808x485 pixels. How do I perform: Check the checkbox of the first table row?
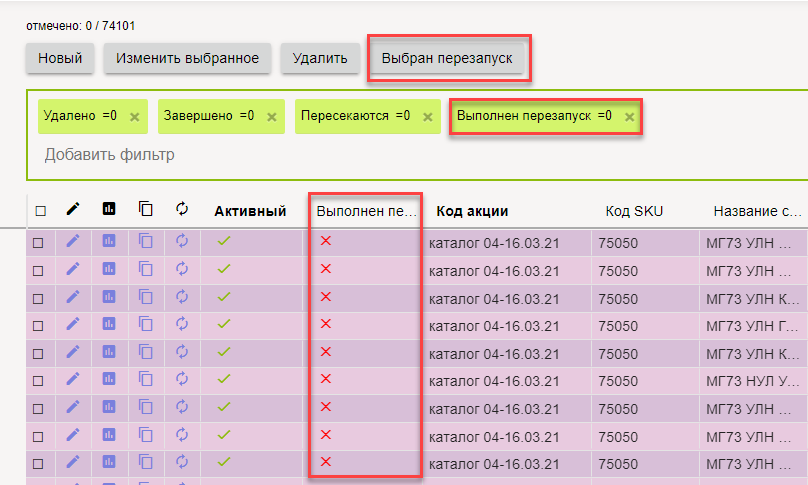coord(38,242)
